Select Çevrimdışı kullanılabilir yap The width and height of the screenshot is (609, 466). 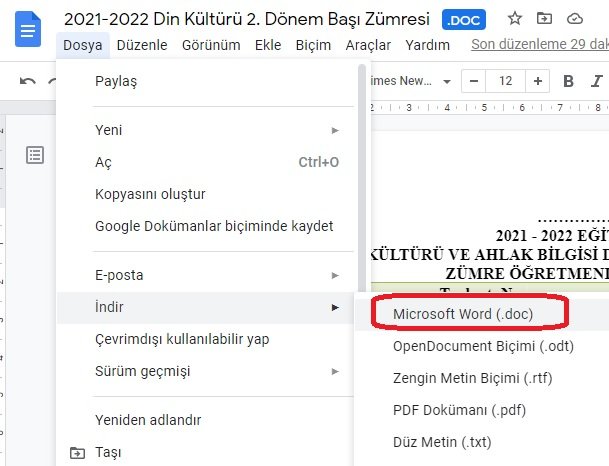205,339
